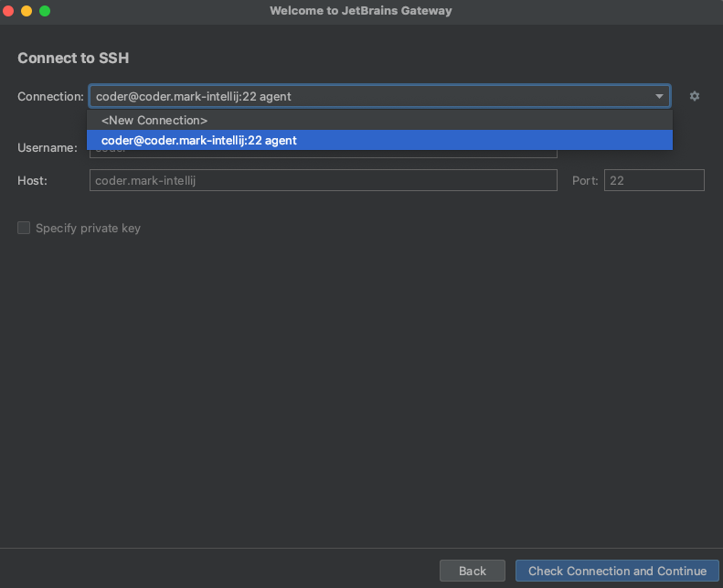The width and height of the screenshot is (723, 588).
Task: Enable Specify private key checkbox
Action: pos(24,228)
